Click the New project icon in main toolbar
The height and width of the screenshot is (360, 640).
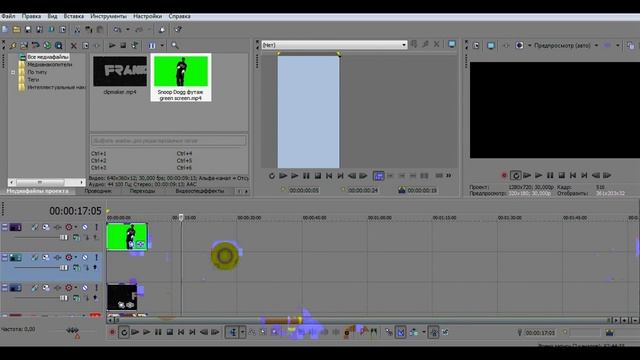point(5,29)
